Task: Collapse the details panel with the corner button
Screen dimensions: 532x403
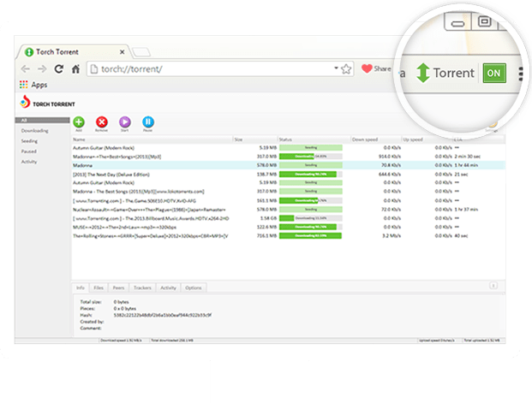Action: pos(493,286)
